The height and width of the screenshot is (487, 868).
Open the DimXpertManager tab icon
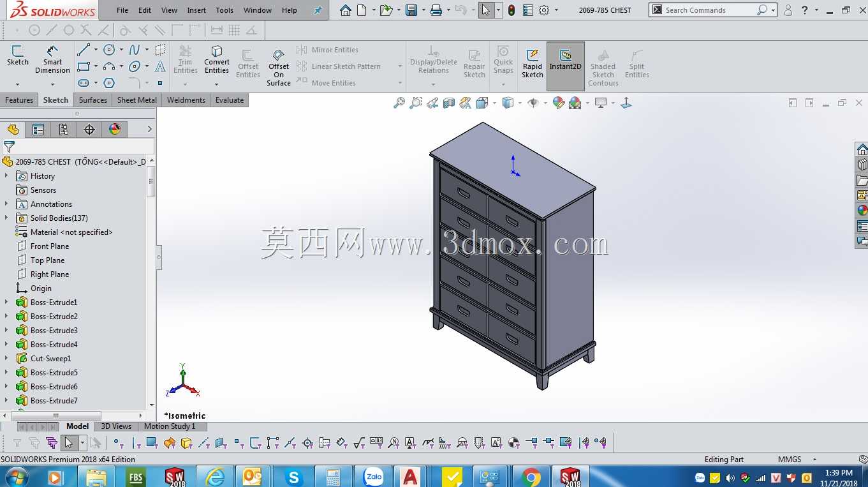point(89,130)
